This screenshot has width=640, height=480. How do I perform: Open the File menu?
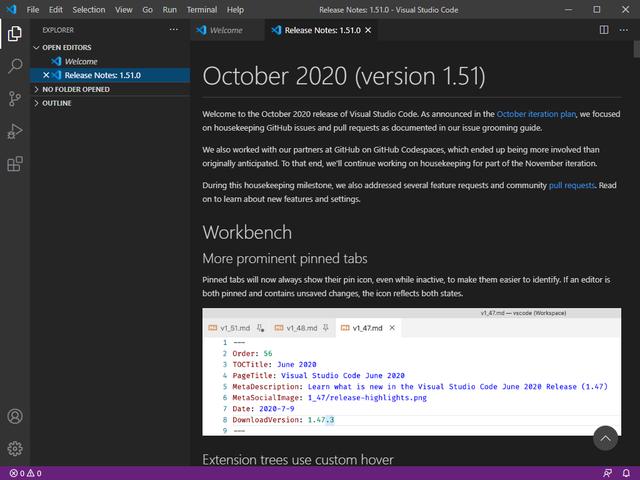[x=33, y=10]
